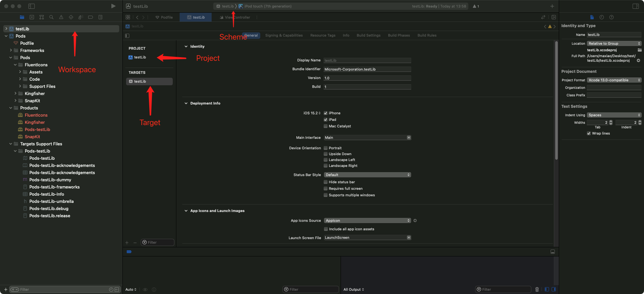The image size is (644, 294).
Task: Uncheck the iPhone checkbox
Action: point(326,113)
